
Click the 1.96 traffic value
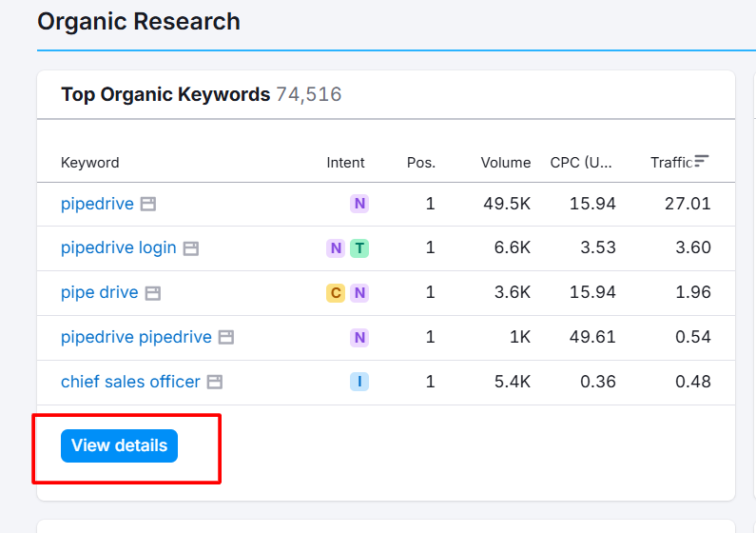[x=693, y=292]
